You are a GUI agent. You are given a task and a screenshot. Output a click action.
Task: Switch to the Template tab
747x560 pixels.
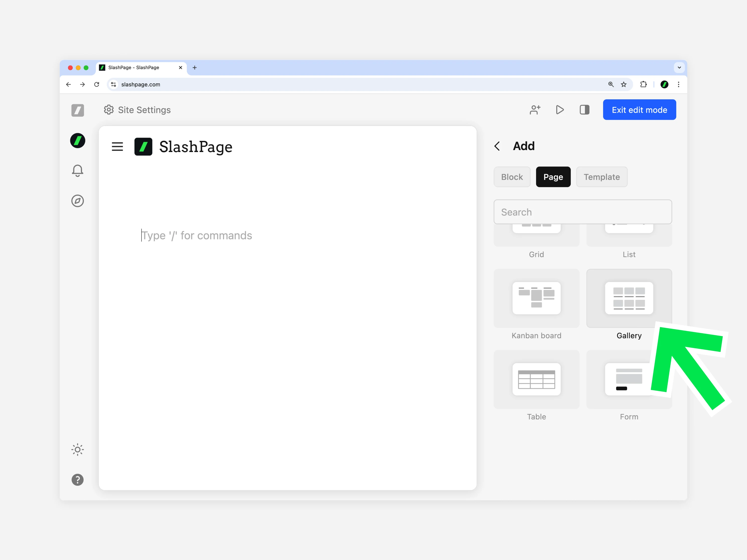(602, 177)
